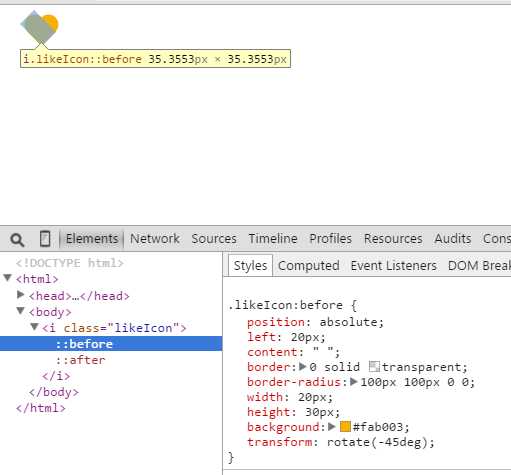
Task: Switch to the Network tab
Action: [155, 239]
